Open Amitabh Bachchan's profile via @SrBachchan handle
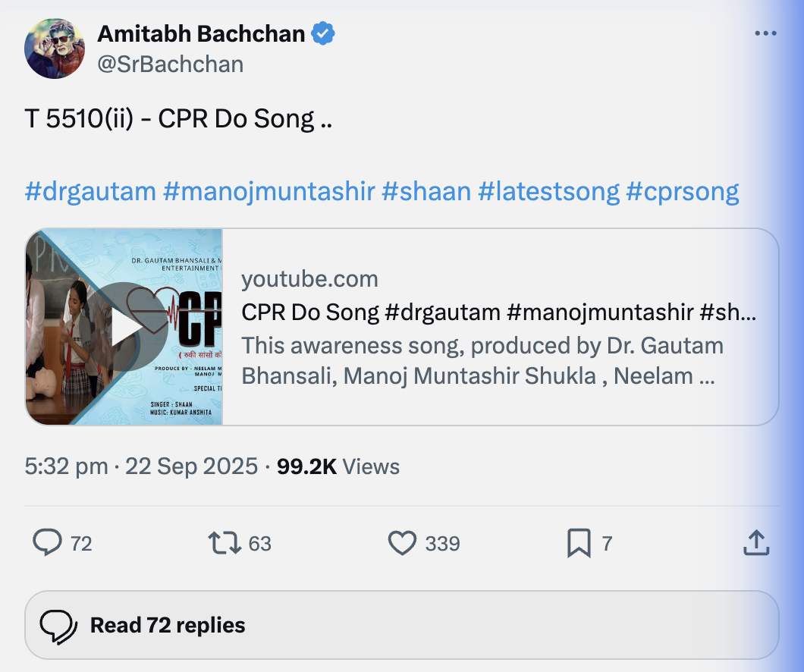Viewport: 804px width, 672px height. pos(173,64)
